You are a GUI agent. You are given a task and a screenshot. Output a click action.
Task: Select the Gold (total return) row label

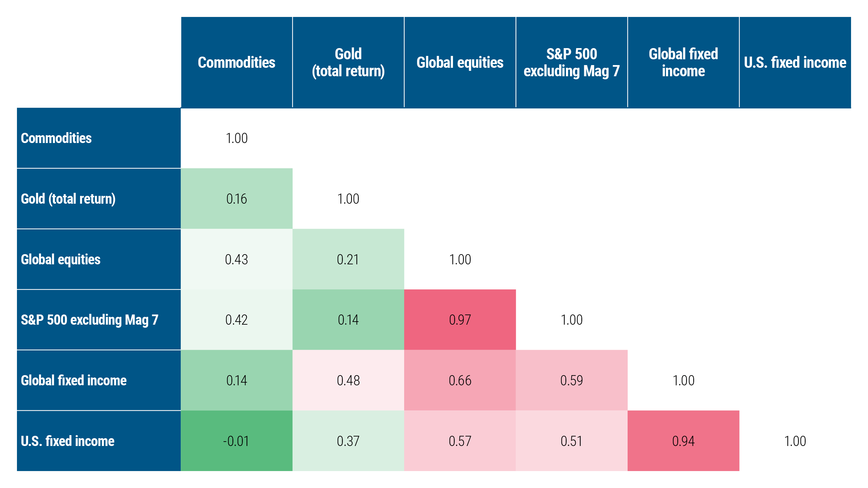(x=68, y=199)
